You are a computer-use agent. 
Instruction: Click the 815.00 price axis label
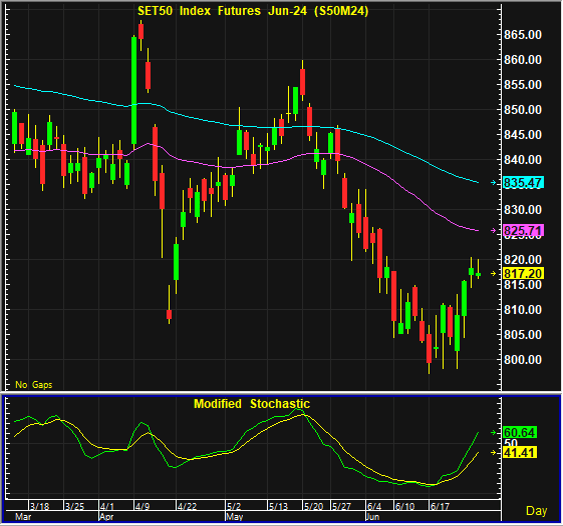point(523,285)
